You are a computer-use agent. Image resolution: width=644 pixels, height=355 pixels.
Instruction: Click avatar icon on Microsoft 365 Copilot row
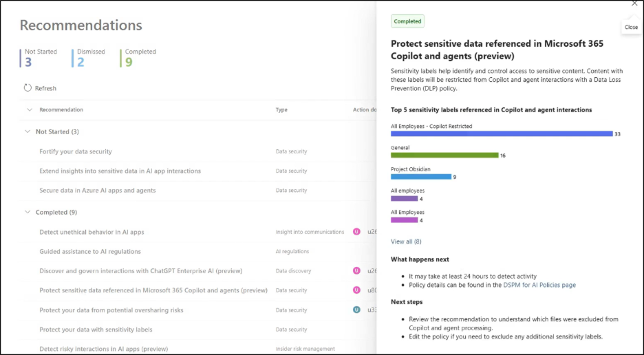pos(356,290)
